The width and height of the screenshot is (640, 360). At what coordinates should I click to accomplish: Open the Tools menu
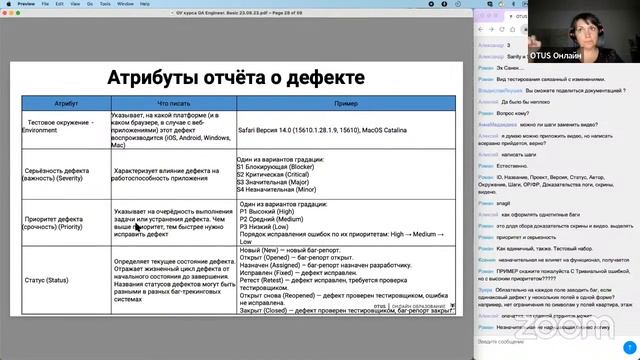[x=105, y=4]
